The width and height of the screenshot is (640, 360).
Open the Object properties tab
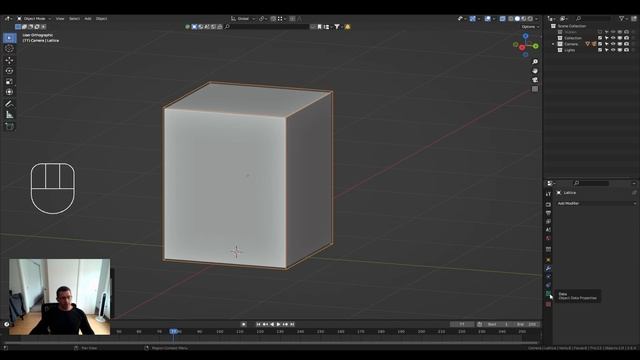548,260
